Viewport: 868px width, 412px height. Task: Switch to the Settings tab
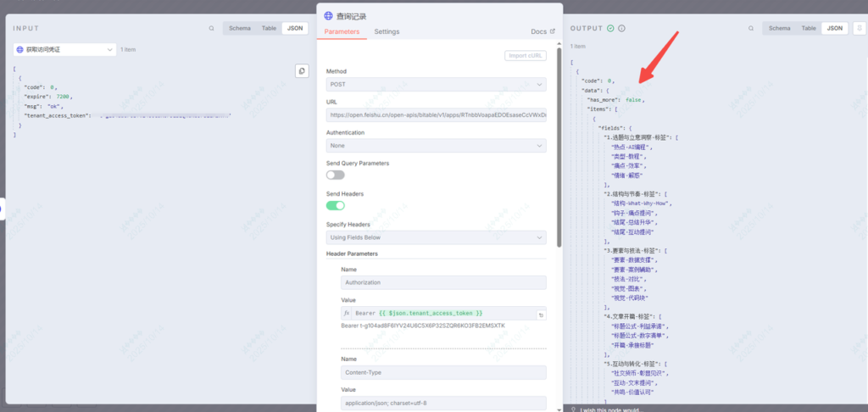pos(387,31)
